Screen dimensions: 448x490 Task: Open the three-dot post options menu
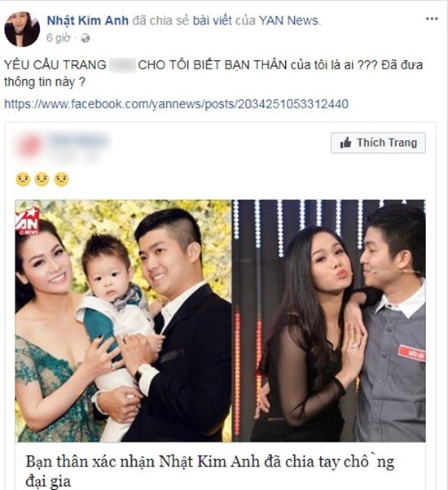[x=432, y=19]
